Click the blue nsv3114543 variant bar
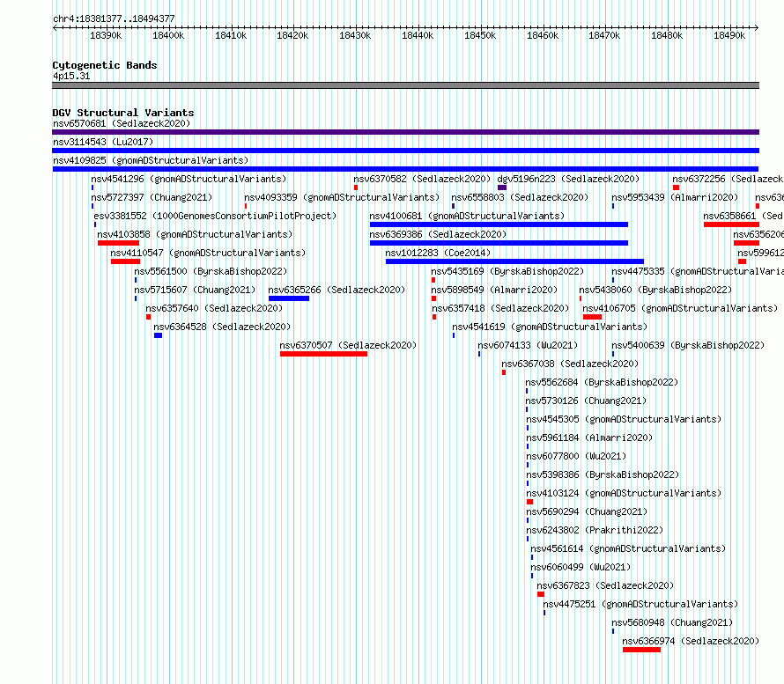 pyautogui.click(x=405, y=151)
